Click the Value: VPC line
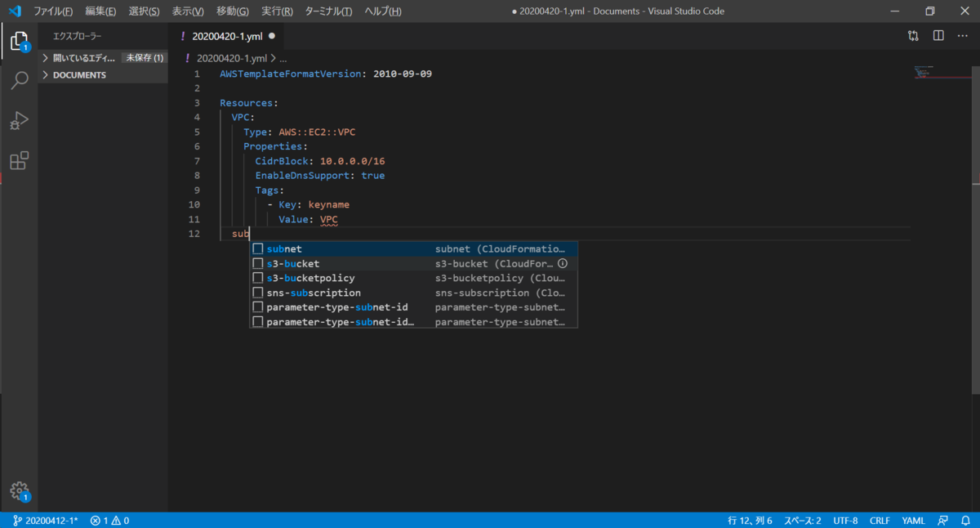 [308, 219]
